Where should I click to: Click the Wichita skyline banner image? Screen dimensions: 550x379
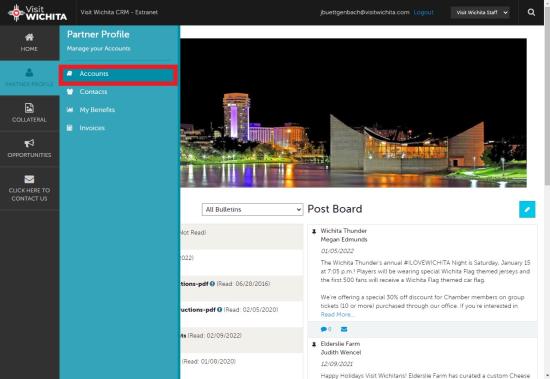pos(353,113)
